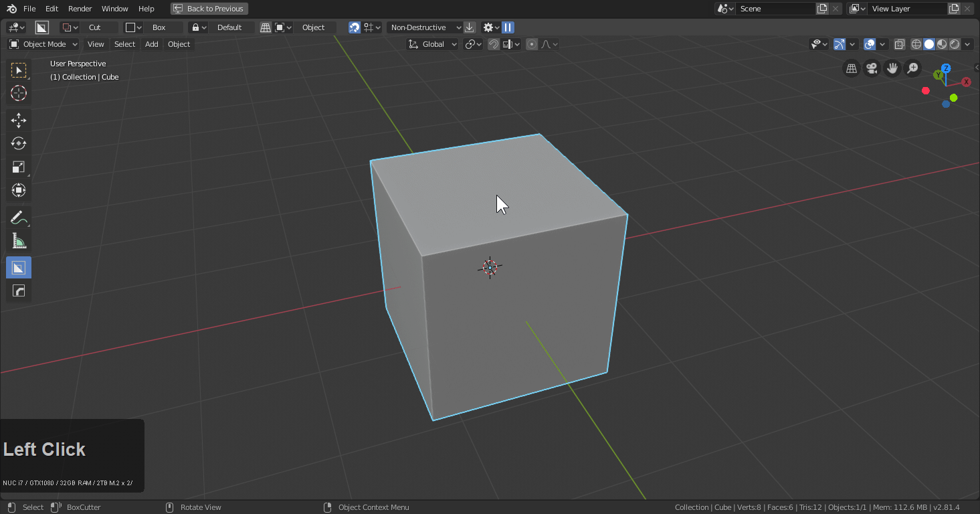
Task: Choose the Measure tool
Action: 19,241
